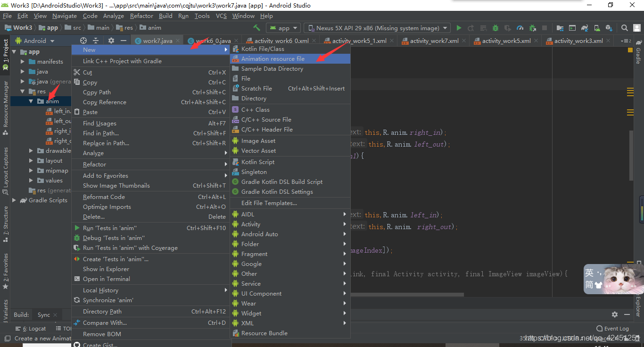Click the main breadcrumb in navigation bar
This screenshot has height=347, width=644.
pos(99,28)
